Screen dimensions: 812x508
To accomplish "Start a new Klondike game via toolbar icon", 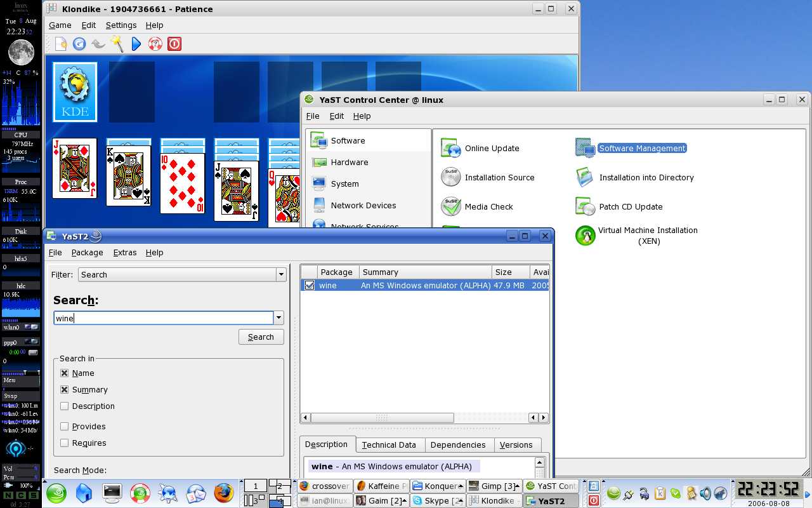I will pyautogui.click(x=60, y=44).
